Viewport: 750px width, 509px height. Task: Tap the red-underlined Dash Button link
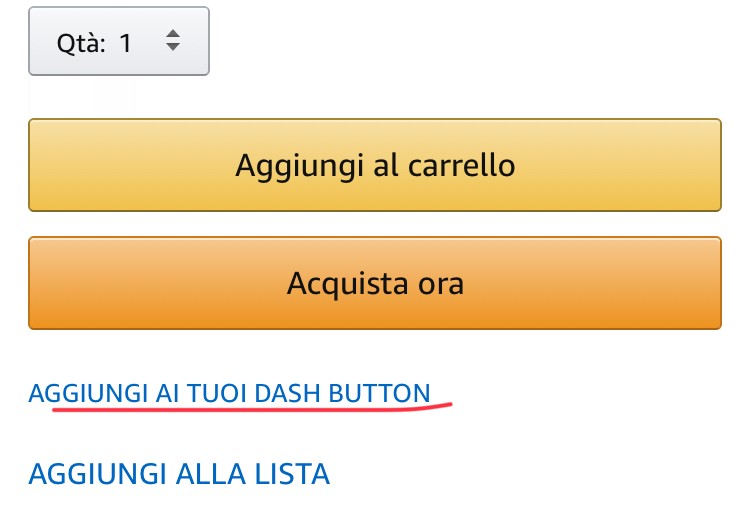(230, 393)
